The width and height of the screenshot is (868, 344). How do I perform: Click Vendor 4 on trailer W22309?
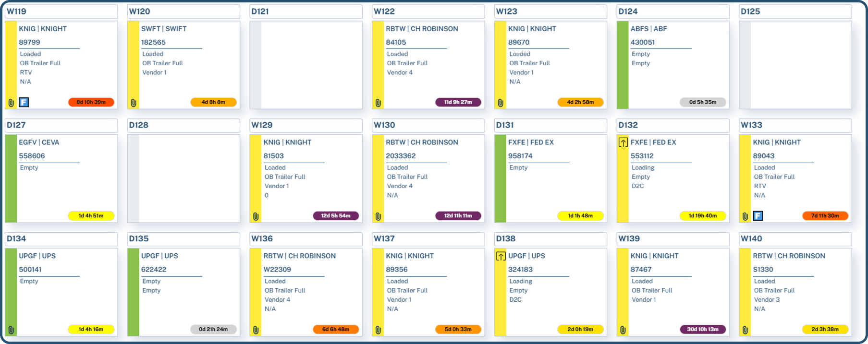(x=278, y=300)
